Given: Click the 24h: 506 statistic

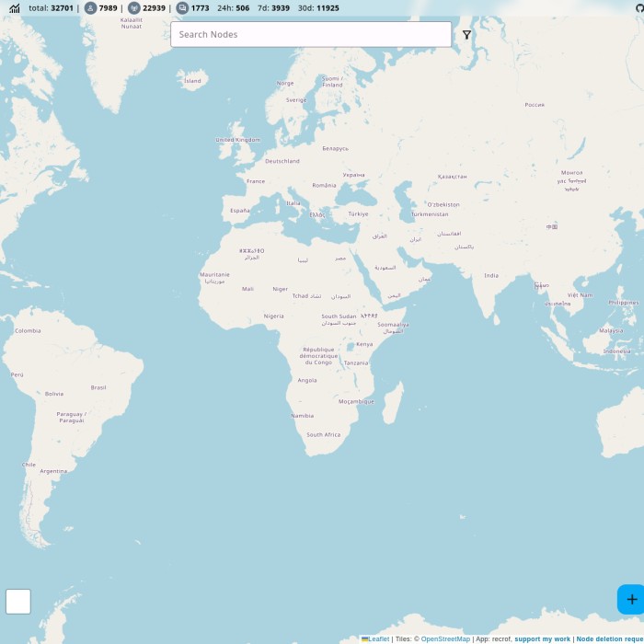Looking at the screenshot, I should [x=233, y=8].
